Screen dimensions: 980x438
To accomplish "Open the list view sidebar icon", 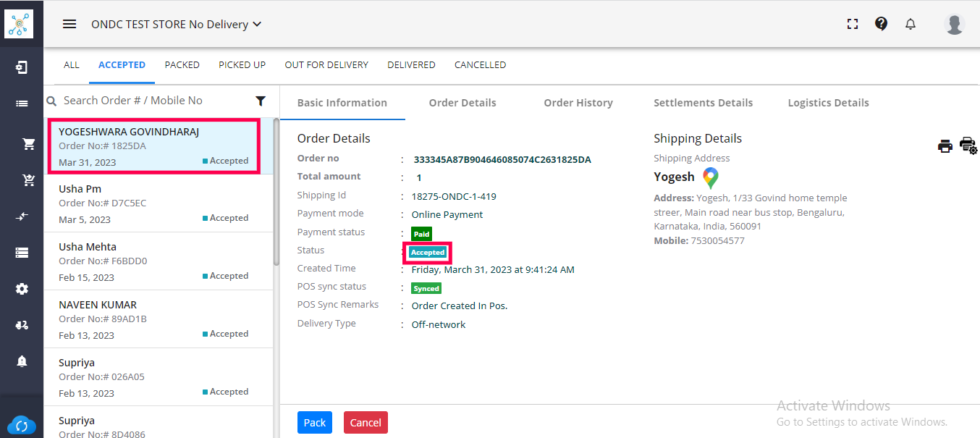I will 22,104.
